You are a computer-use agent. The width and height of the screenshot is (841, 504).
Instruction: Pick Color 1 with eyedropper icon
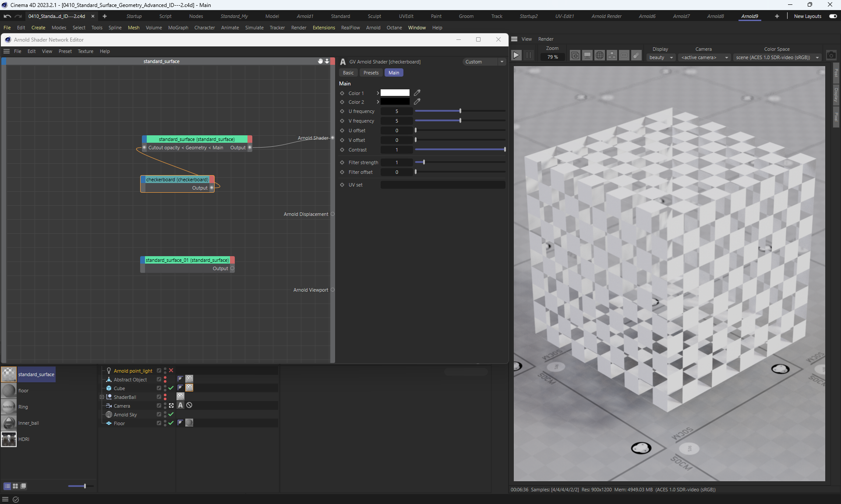point(417,93)
